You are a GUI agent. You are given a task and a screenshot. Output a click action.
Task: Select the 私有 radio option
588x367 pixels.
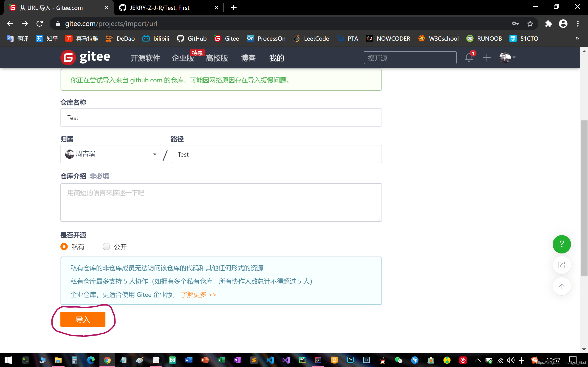[x=64, y=247]
